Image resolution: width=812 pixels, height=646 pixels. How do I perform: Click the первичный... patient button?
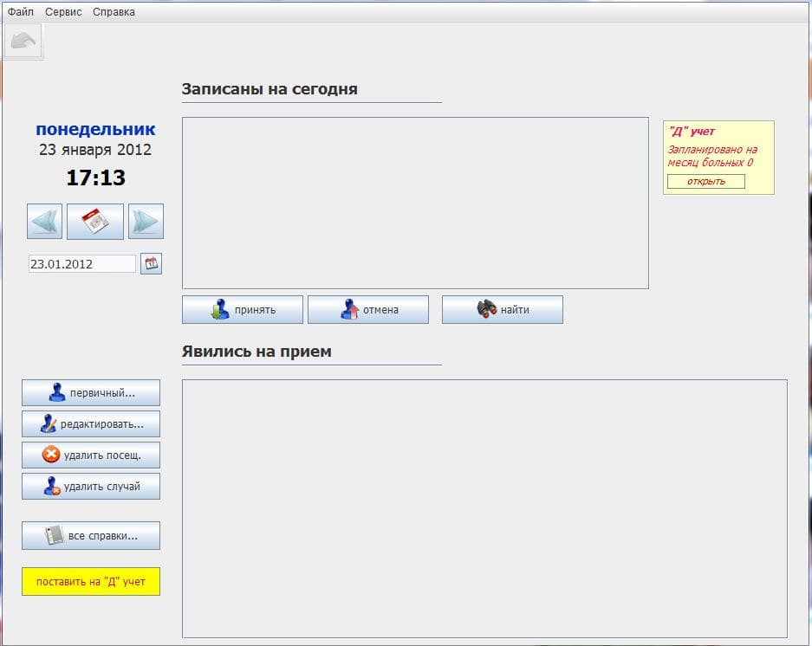click(91, 393)
